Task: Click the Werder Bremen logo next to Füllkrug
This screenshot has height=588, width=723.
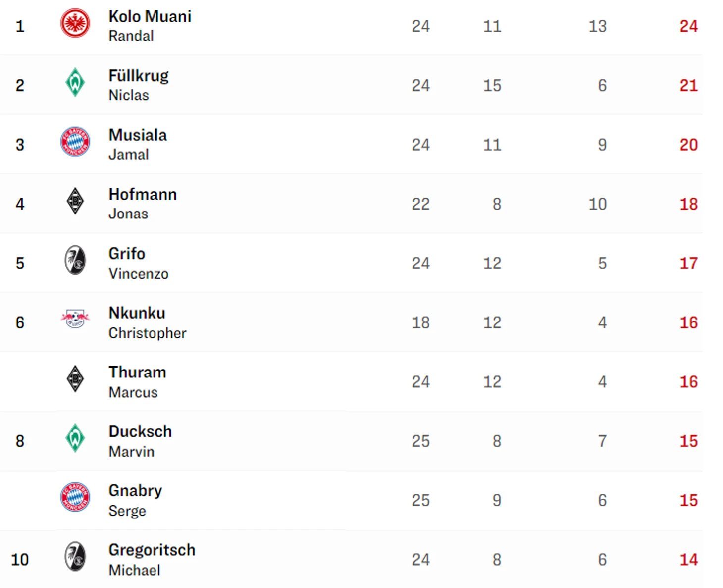Action: [x=75, y=83]
